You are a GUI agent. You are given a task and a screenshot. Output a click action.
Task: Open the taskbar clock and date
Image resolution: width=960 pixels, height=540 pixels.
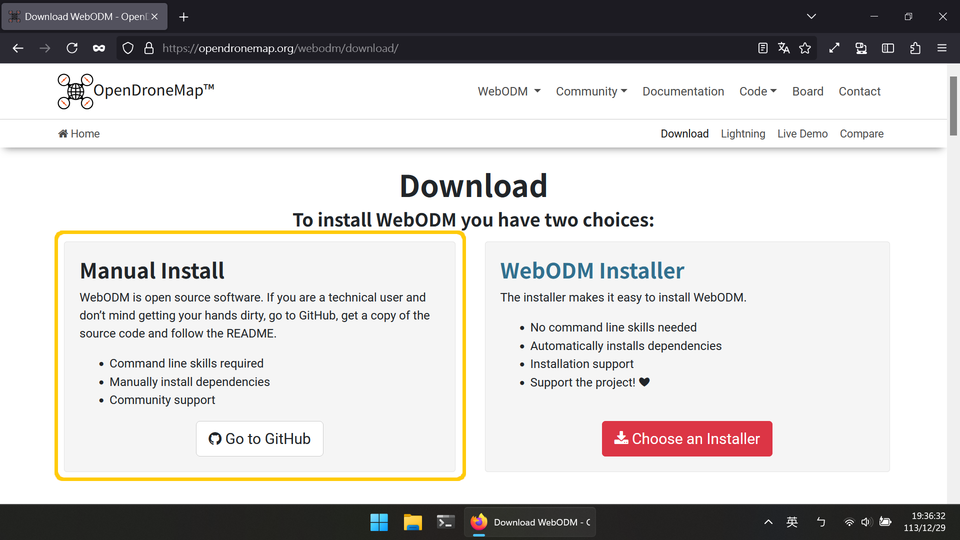pyautogui.click(x=924, y=522)
